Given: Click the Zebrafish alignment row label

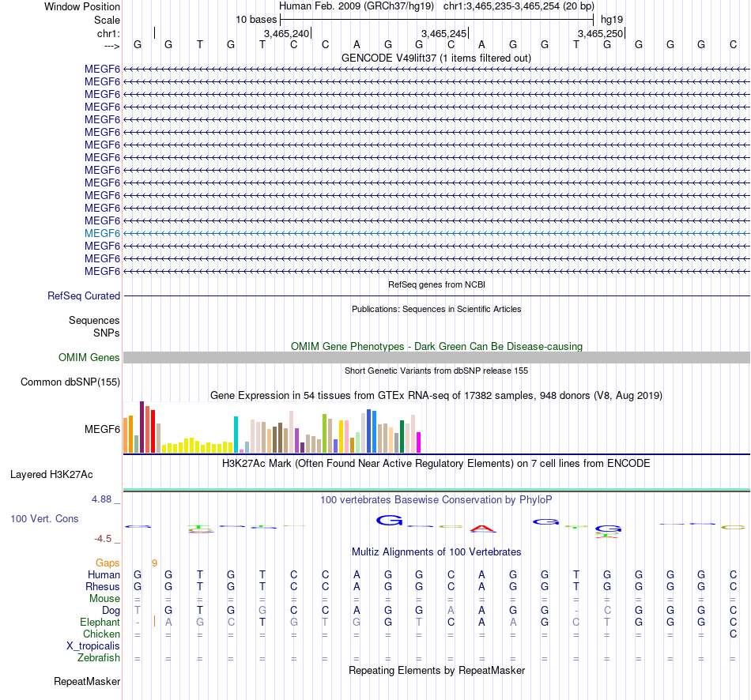Looking at the screenshot, I should [99, 658].
